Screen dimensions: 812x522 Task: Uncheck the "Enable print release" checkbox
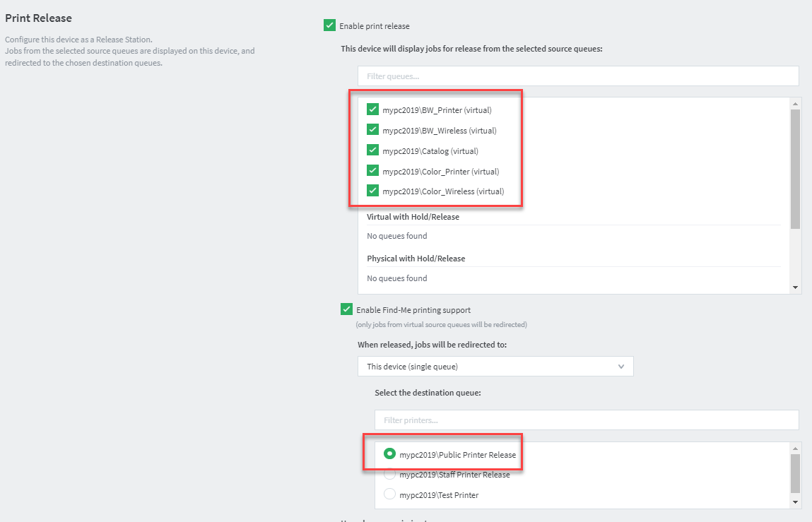329,25
